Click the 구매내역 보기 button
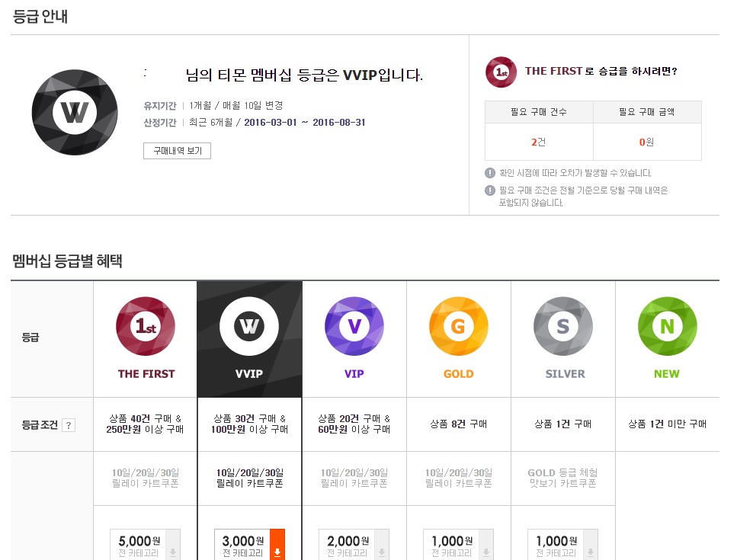Image resolution: width=737 pixels, height=560 pixels. click(x=177, y=151)
